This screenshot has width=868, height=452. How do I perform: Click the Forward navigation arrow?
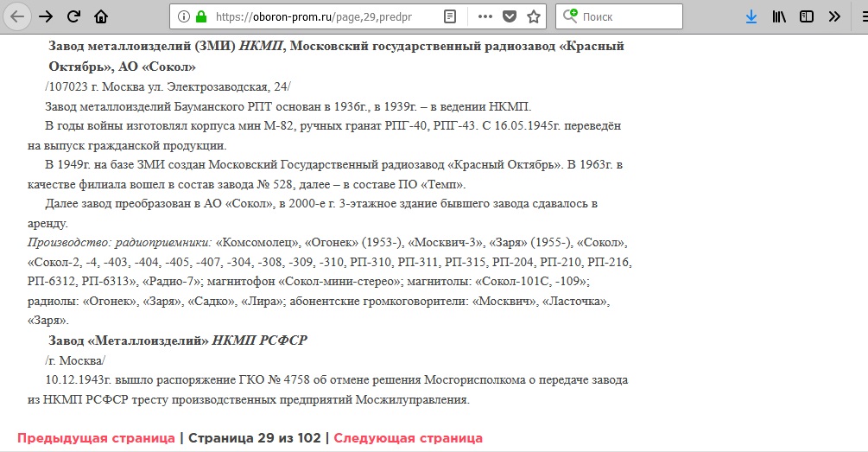(x=46, y=16)
